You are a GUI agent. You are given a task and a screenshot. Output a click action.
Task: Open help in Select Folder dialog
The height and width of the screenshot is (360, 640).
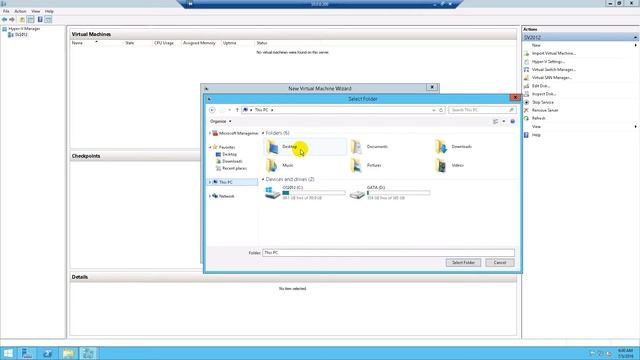(513, 122)
